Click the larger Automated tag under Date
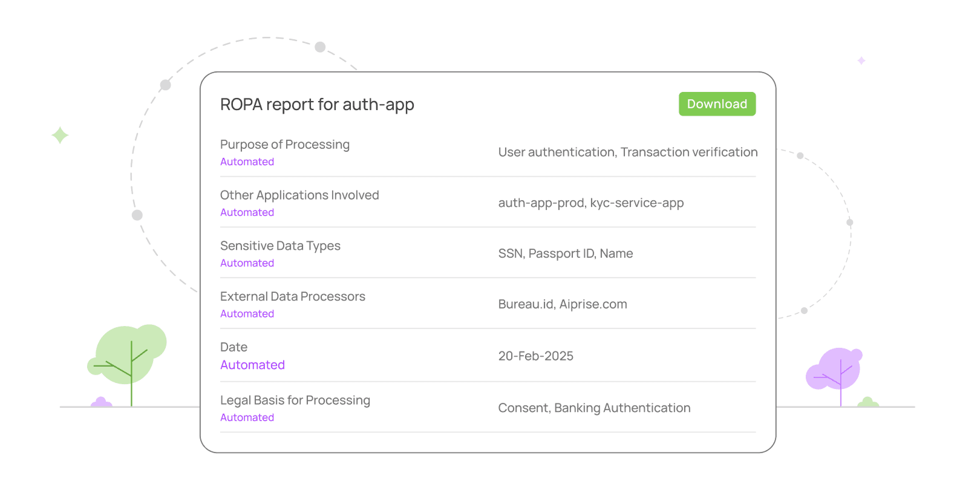 252,365
